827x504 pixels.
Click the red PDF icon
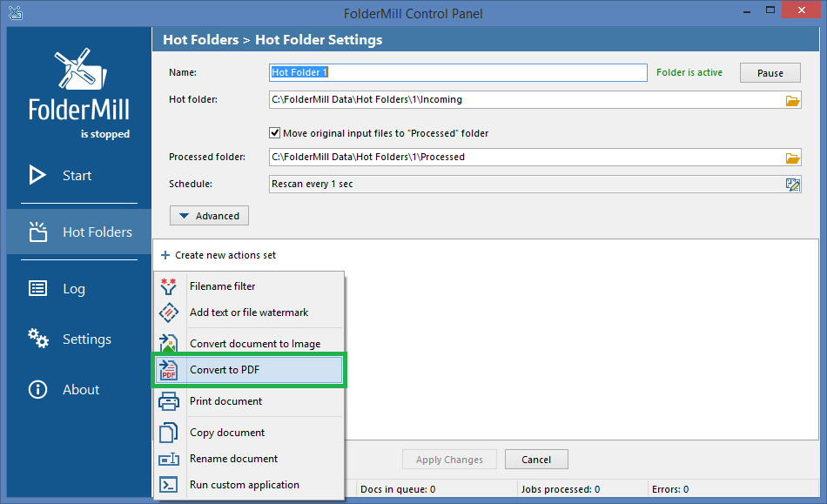[168, 370]
